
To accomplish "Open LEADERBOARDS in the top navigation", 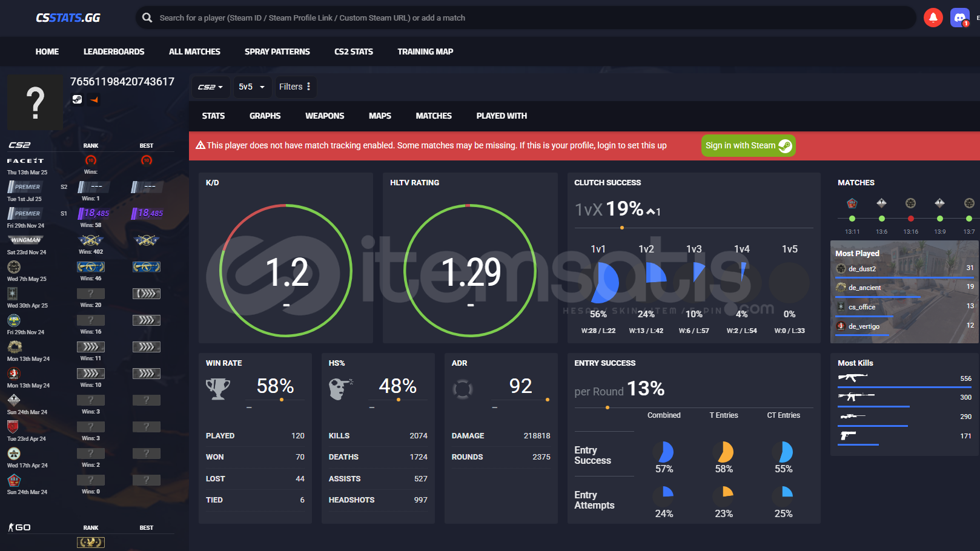I will point(114,51).
